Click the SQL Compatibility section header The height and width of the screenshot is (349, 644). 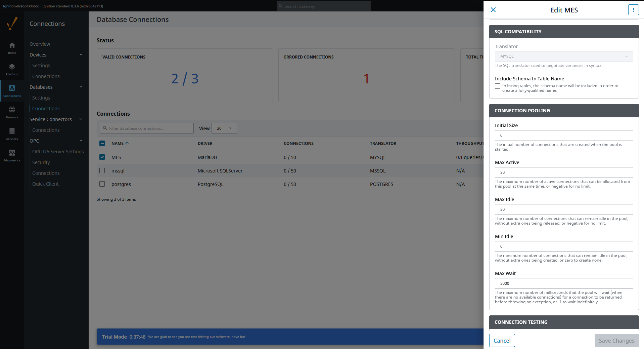(x=564, y=32)
